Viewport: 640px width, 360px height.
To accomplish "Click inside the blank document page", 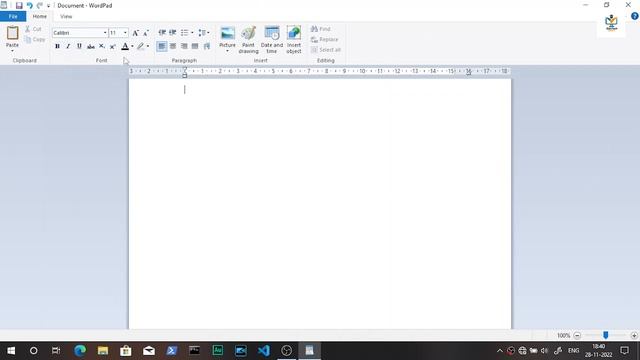I will pyautogui.click(x=320, y=203).
